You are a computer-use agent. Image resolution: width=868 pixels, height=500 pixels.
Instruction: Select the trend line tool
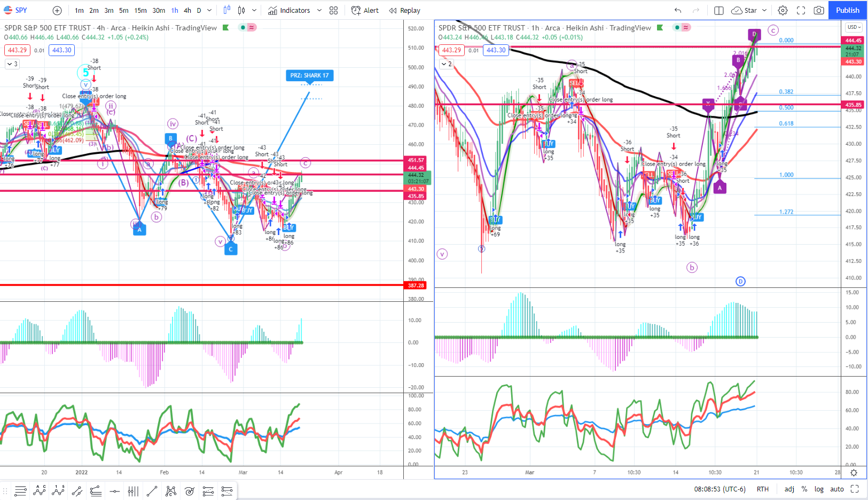click(x=152, y=491)
